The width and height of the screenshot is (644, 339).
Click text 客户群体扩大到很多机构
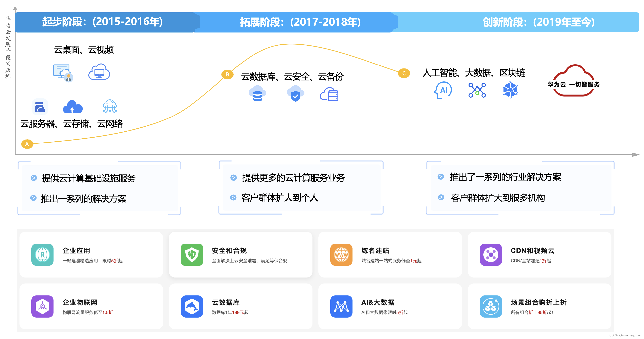tap(498, 198)
